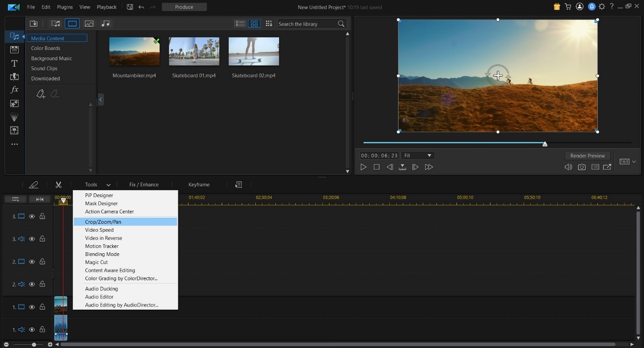Stop preview playback

[x=377, y=167]
